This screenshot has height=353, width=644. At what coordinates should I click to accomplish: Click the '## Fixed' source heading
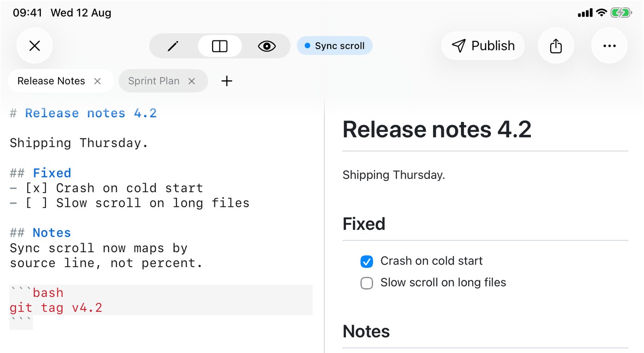(x=40, y=173)
